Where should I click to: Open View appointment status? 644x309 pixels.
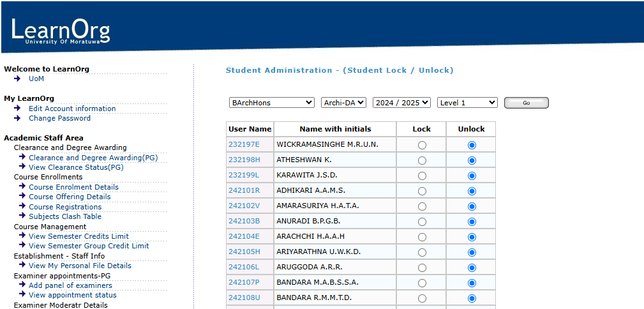coord(73,296)
